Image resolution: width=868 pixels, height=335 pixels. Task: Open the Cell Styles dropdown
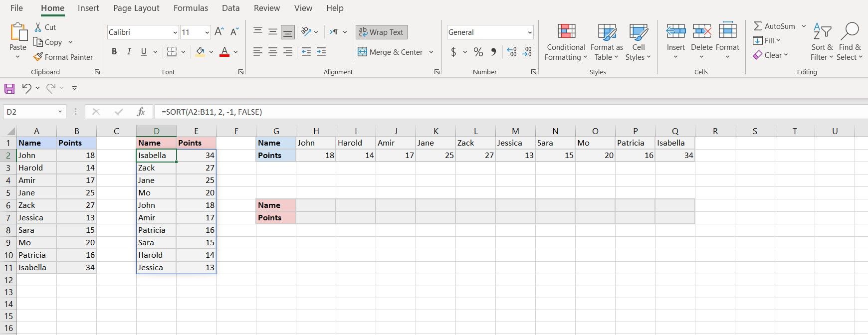tap(639, 42)
